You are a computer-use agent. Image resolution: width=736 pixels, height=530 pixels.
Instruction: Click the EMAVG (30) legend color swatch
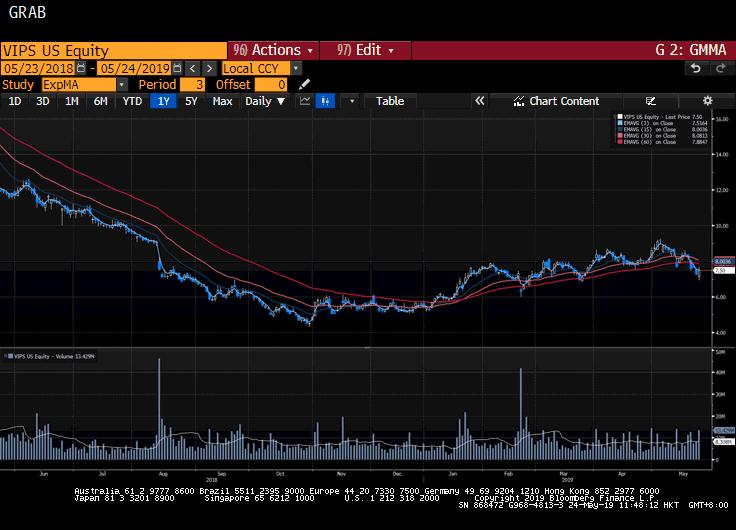[x=620, y=135]
